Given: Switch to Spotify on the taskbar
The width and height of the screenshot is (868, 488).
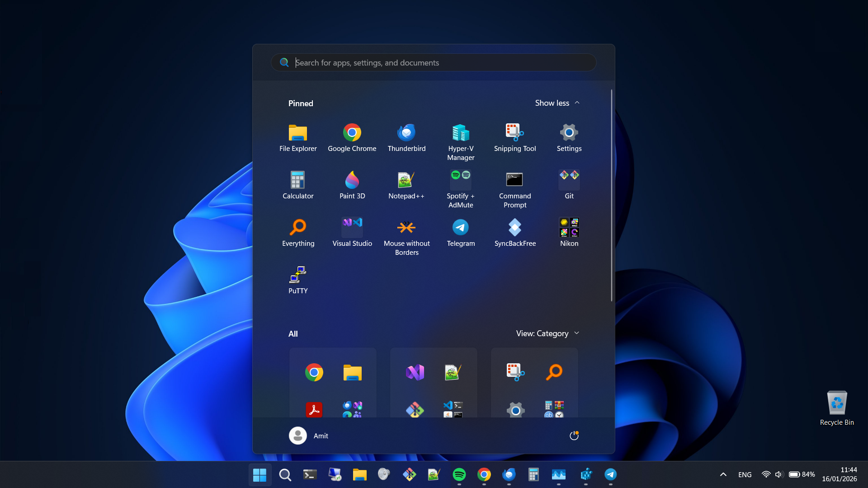Looking at the screenshot, I should tap(459, 474).
